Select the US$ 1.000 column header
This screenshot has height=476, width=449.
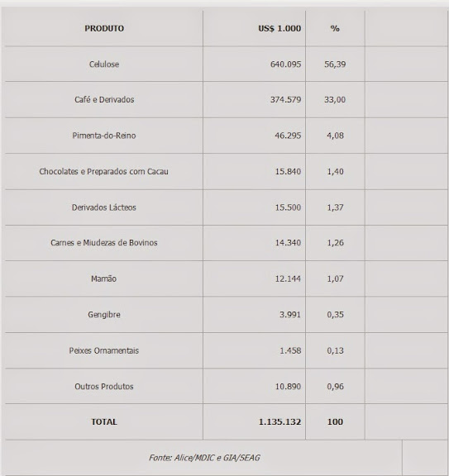click(279, 29)
